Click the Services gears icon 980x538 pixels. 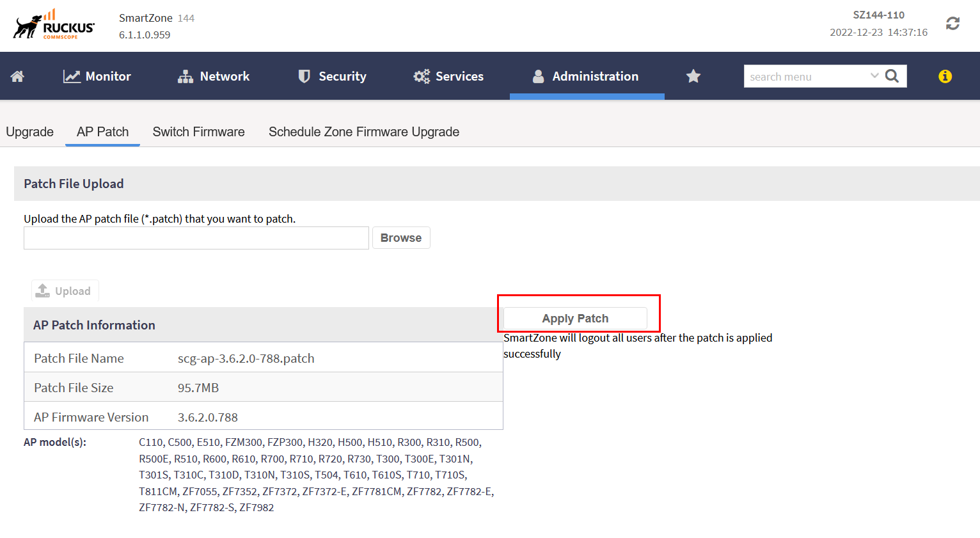click(422, 76)
